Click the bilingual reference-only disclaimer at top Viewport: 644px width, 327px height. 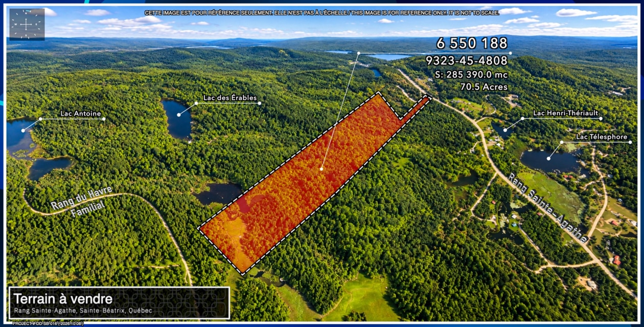point(321,13)
